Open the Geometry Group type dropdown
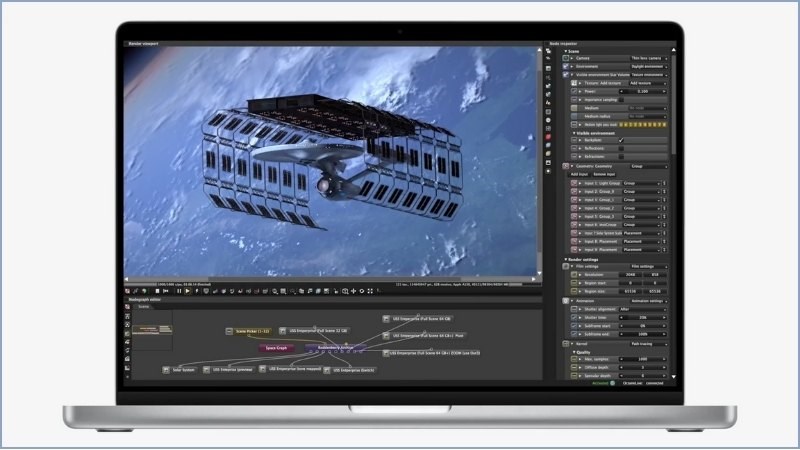The width and height of the screenshot is (800, 450). pos(648,166)
